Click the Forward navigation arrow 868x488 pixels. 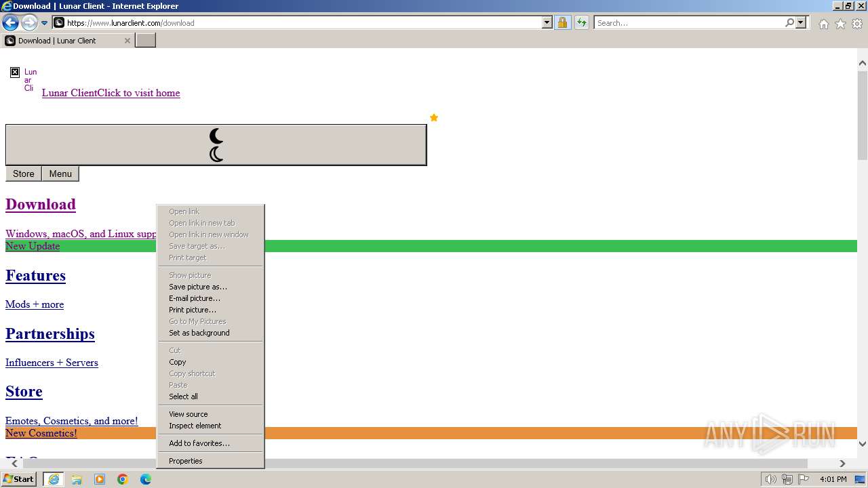click(28, 22)
